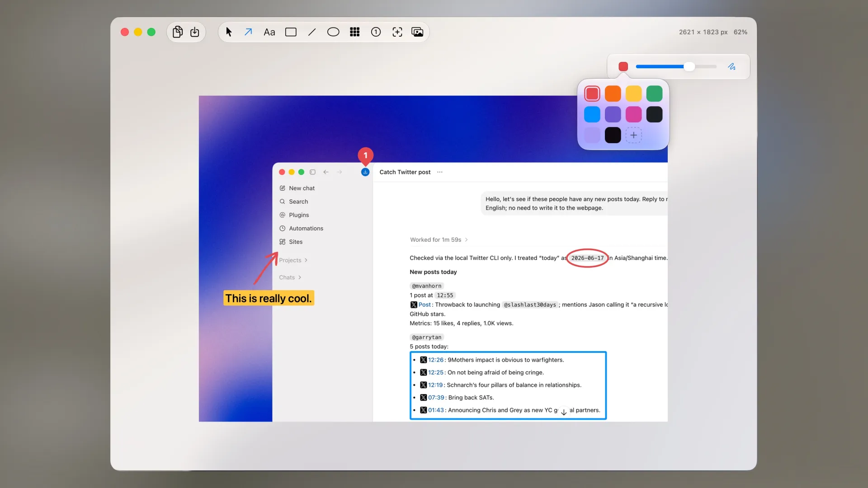The image size is (868, 488).
Task: Maximize the annotation window with green button
Action: pyautogui.click(x=151, y=32)
